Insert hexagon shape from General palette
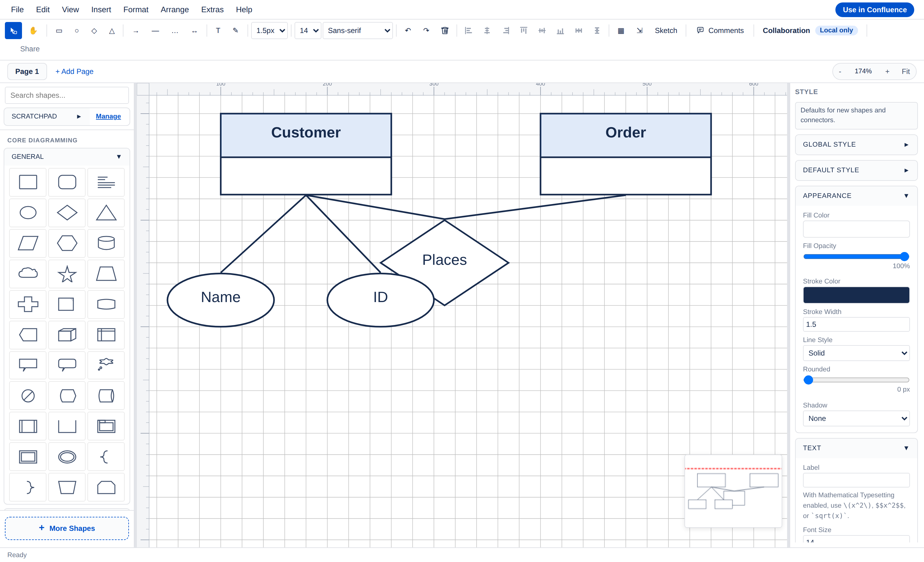The image size is (924, 562). click(x=67, y=243)
